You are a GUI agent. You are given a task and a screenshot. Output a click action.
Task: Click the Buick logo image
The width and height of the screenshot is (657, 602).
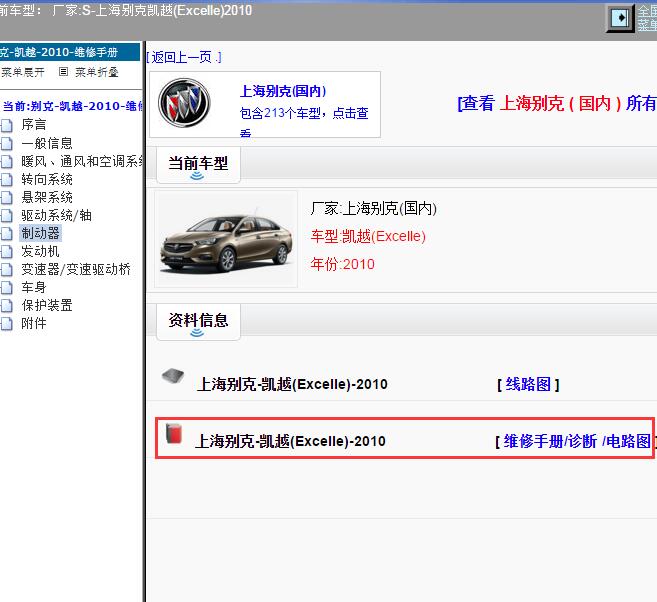(184, 103)
